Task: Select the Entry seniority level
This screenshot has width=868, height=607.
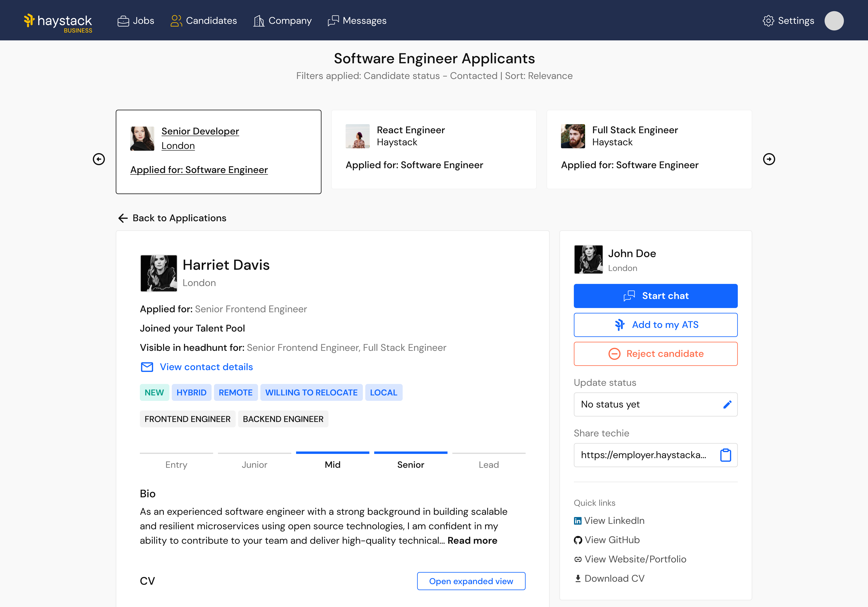Action: tap(176, 461)
